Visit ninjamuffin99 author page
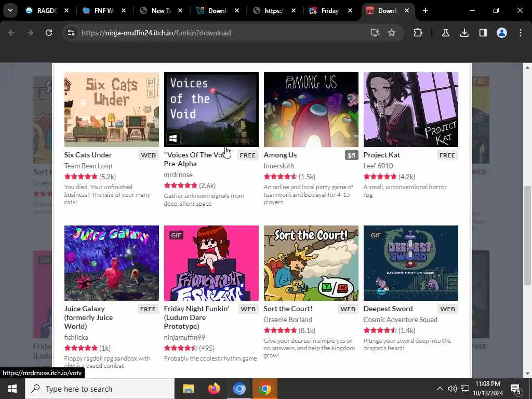Screen dimensions: 532x399 tap(184, 337)
